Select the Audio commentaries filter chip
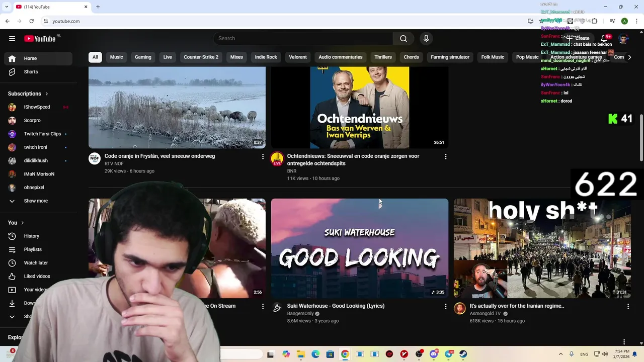This screenshot has width=644, height=362. coord(340,57)
